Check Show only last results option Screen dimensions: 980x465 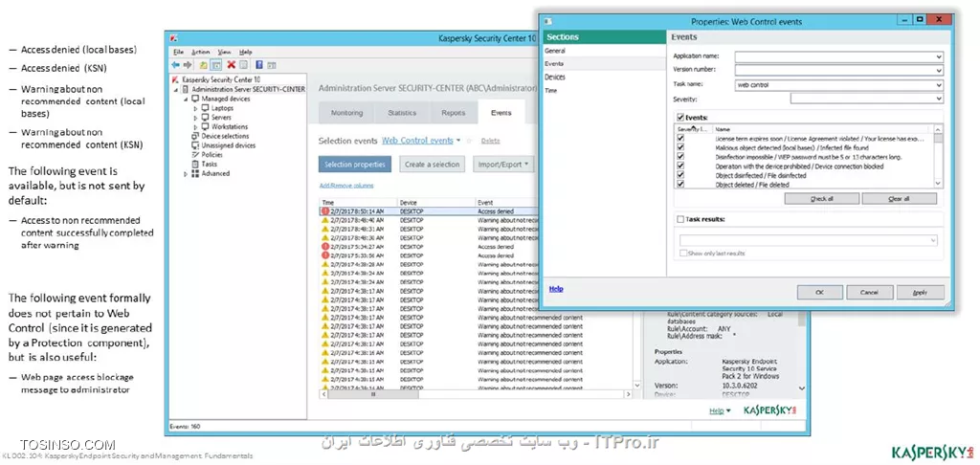pyautogui.click(x=683, y=254)
